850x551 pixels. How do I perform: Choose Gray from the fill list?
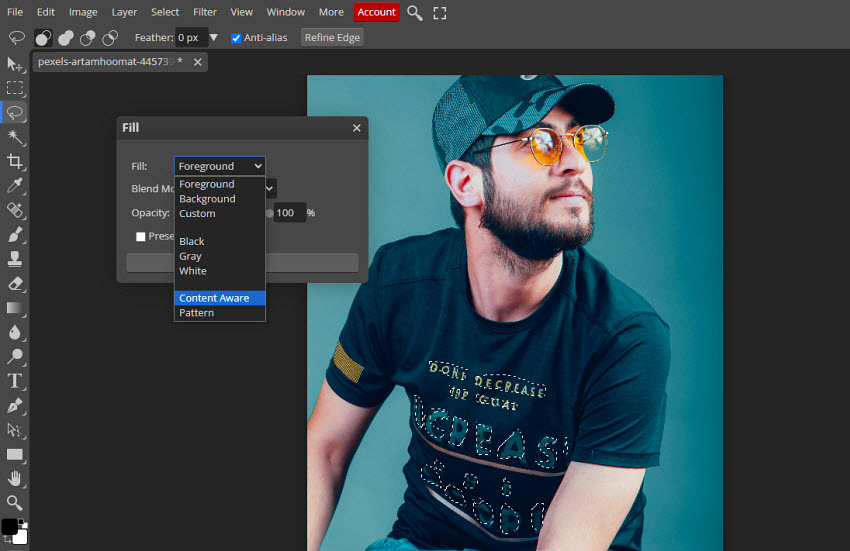(220, 256)
